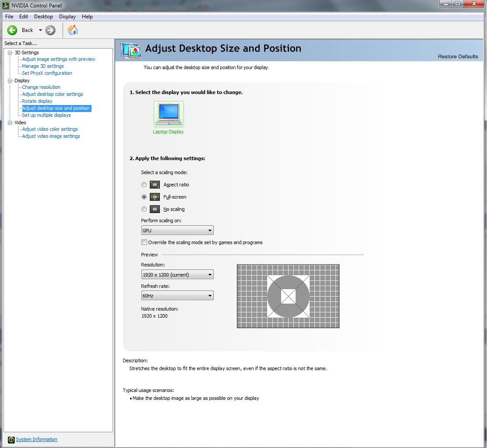Open Adjust video image settings
The width and height of the screenshot is (487, 448).
click(51, 136)
